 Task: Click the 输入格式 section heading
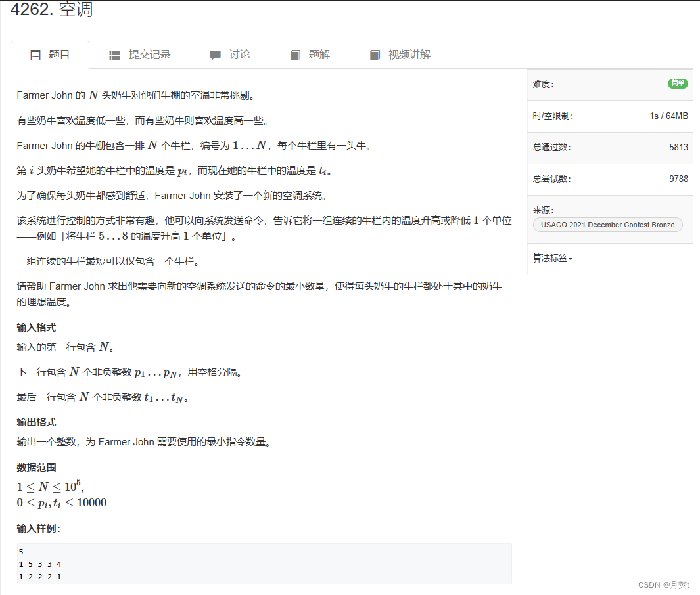pyautogui.click(x=36, y=327)
